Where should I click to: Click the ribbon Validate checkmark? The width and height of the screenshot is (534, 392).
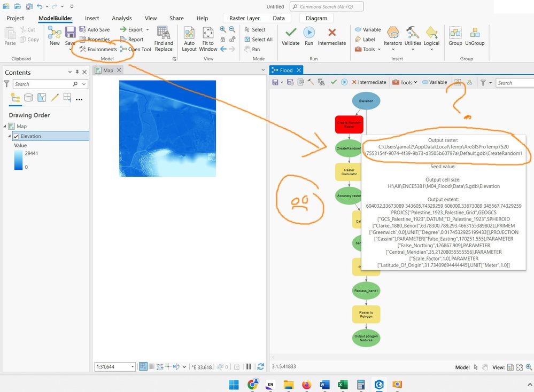(x=290, y=36)
